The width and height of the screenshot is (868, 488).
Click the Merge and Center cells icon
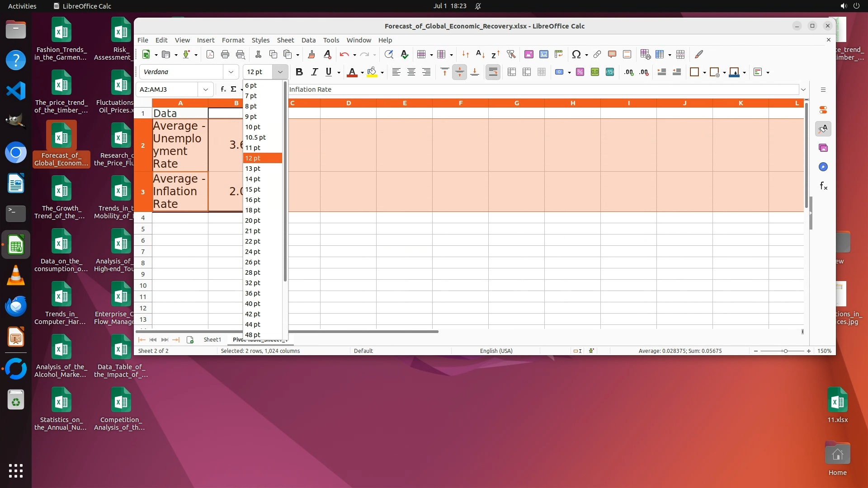512,72
